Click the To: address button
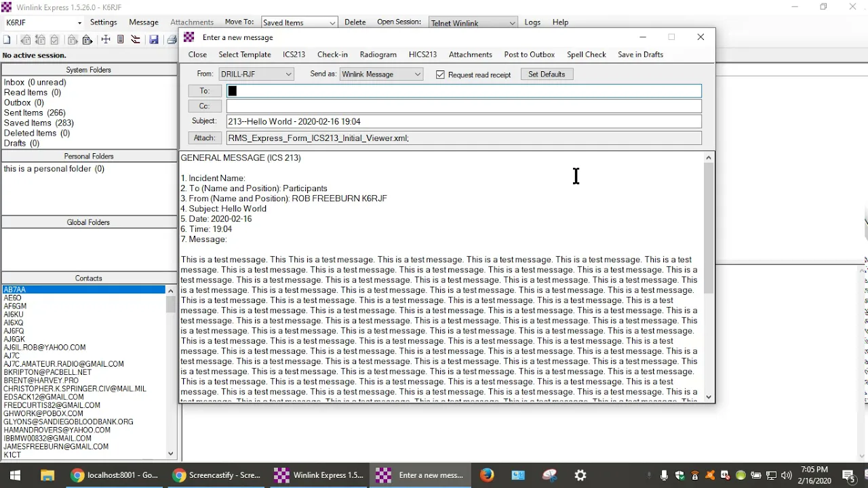The image size is (868, 488). point(204,91)
